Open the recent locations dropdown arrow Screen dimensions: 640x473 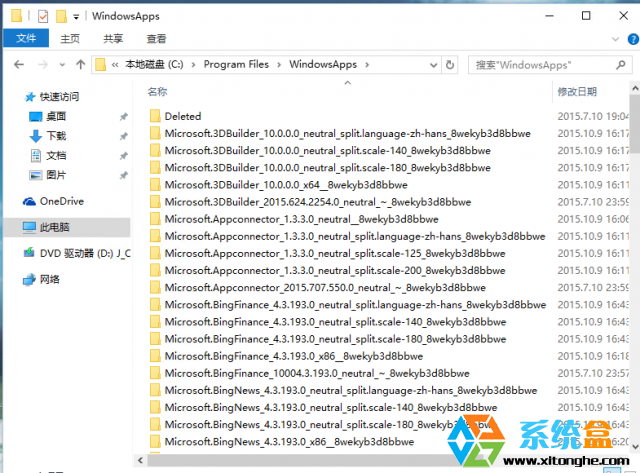62,65
